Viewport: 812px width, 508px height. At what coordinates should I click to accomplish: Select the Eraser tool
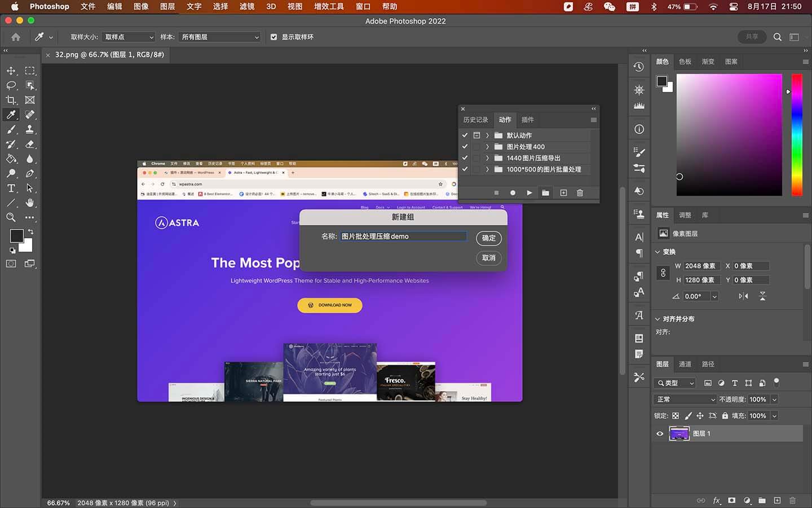click(x=30, y=144)
